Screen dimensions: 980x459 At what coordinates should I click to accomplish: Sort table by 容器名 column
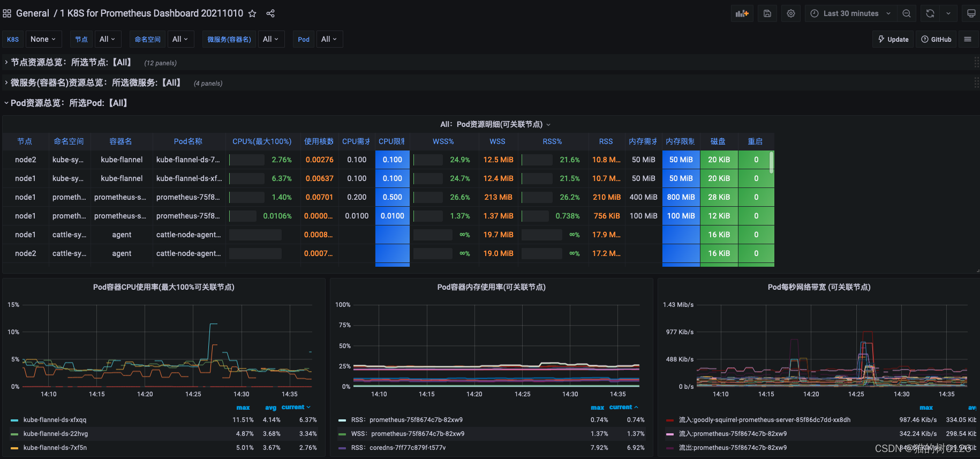(120, 141)
